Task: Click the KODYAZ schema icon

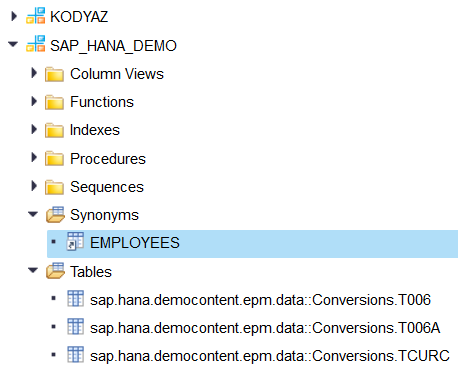Action: click(x=36, y=16)
